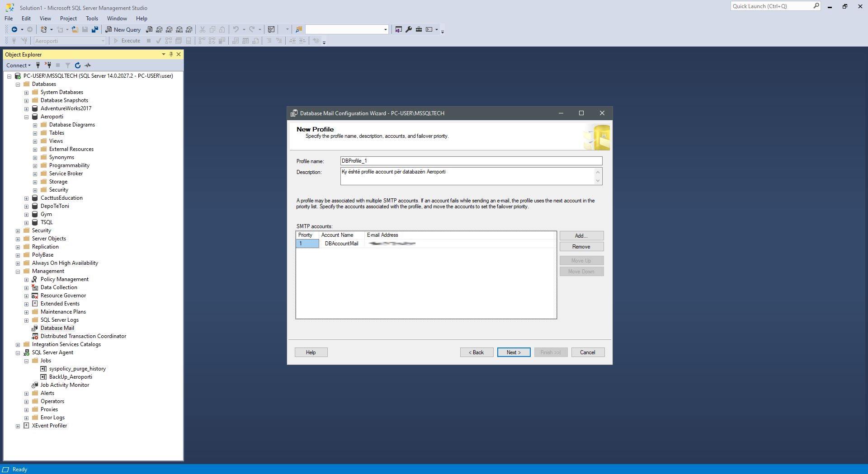Click the wizard Help button
This screenshot has height=474, width=868.
[x=311, y=352]
